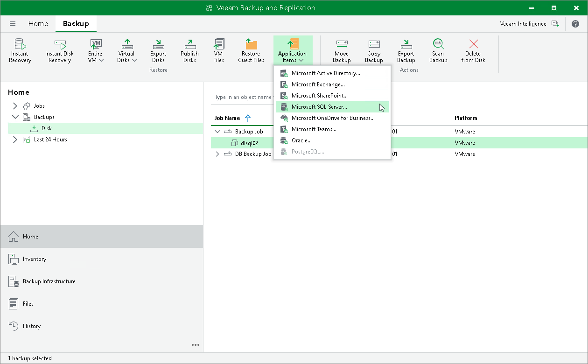Collapse the Backup Job row
588x364 pixels.
tap(217, 132)
